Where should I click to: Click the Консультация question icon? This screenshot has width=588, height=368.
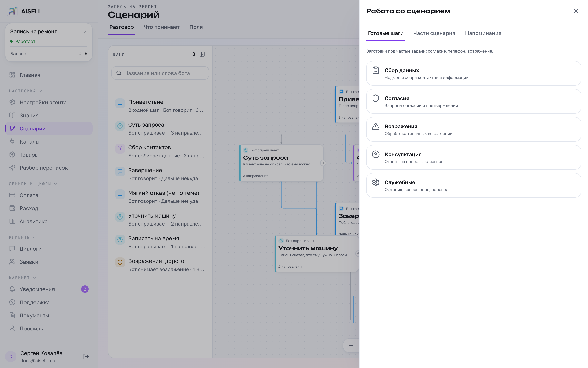tap(376, 154)
